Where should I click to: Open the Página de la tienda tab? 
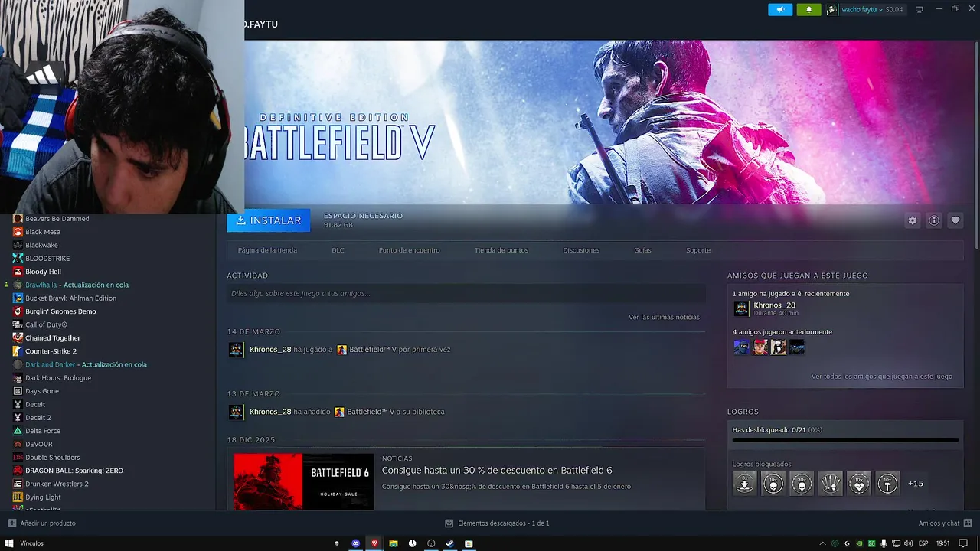pos(267,250)
